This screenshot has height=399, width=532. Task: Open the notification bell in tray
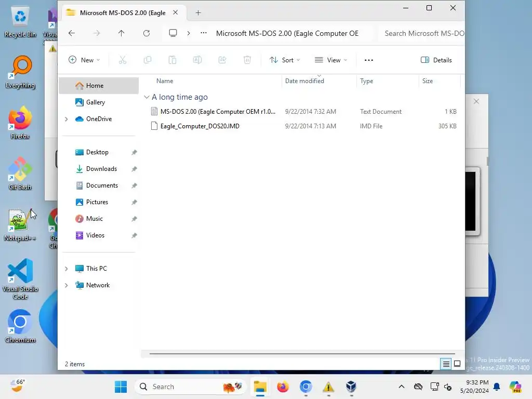[x=497, y=387]
